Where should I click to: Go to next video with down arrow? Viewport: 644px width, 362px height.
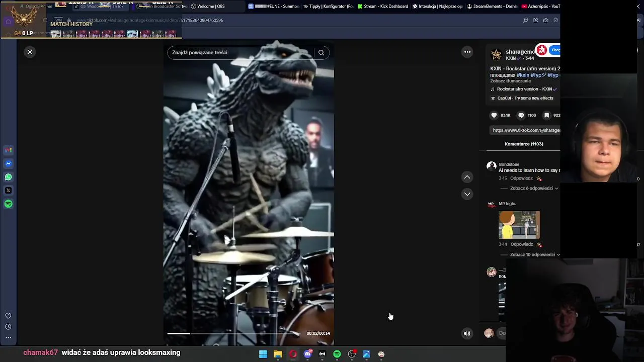(467, 194)
